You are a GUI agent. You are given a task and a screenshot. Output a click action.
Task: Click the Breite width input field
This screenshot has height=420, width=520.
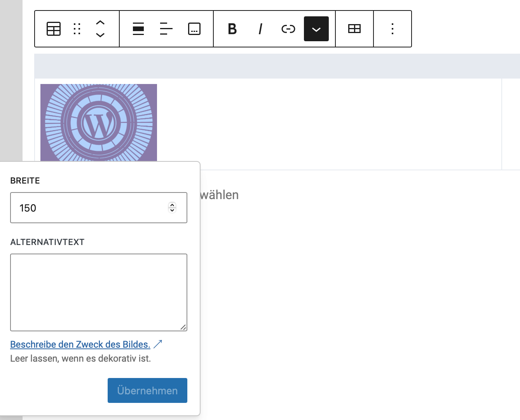[x=99, y=208]
